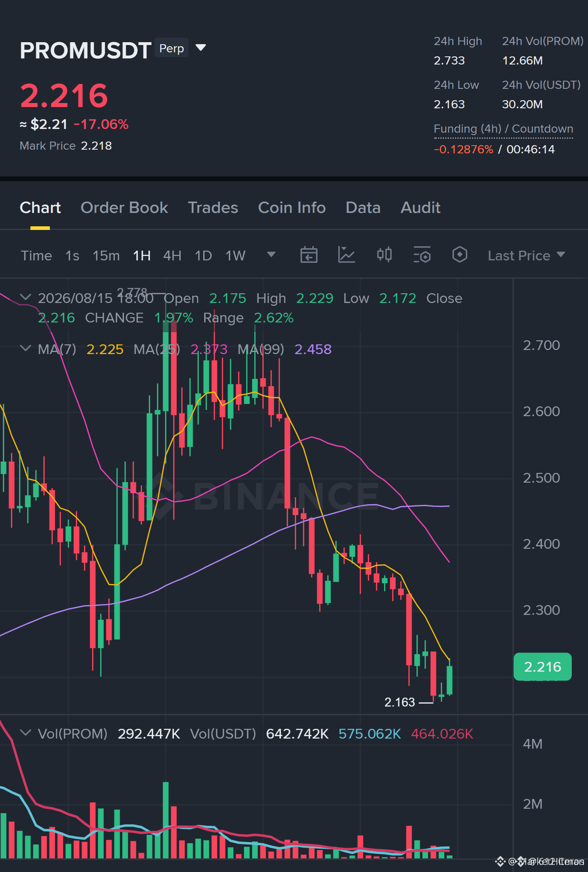Tap the Mark Price 2.218 text
The width and height of the screenshot is (588, 872).
point(66,146)
